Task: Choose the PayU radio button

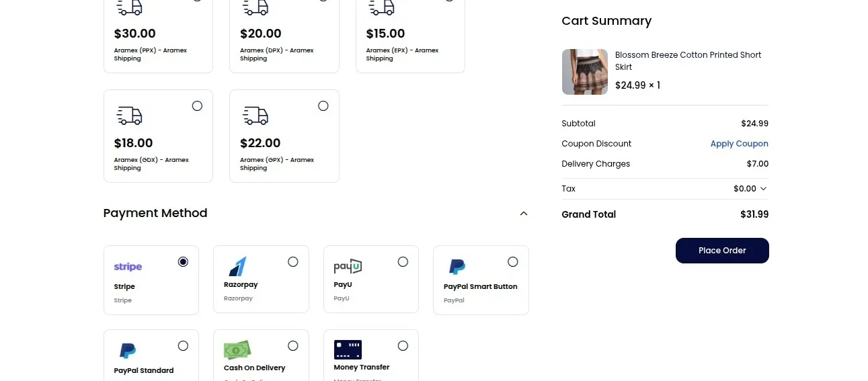Action: (403, 261)
